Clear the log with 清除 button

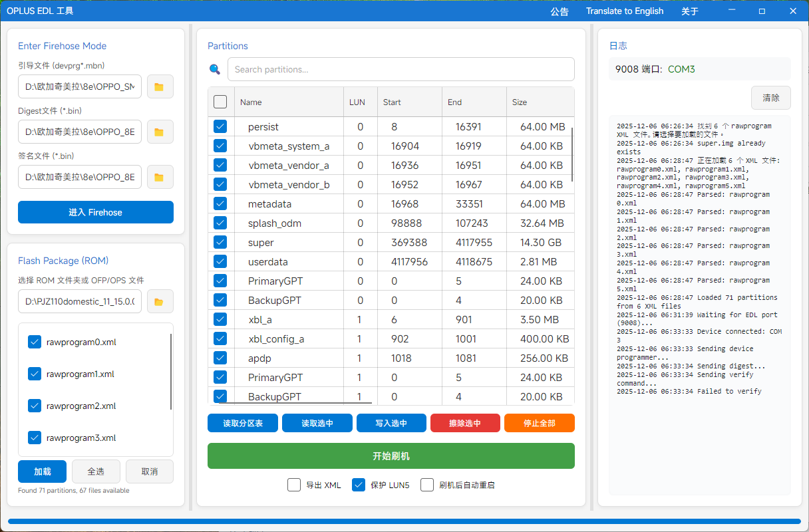770,98
